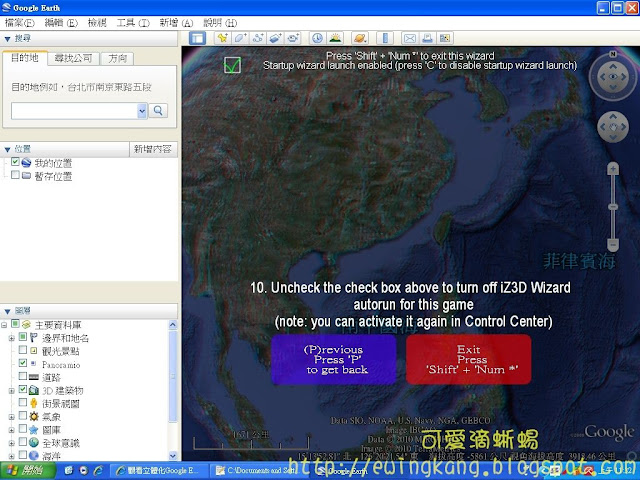The width and height of the screenshot is (640, 480).
Task: Open the C:\Documents and Settings taskbar item
Action: 261,471
